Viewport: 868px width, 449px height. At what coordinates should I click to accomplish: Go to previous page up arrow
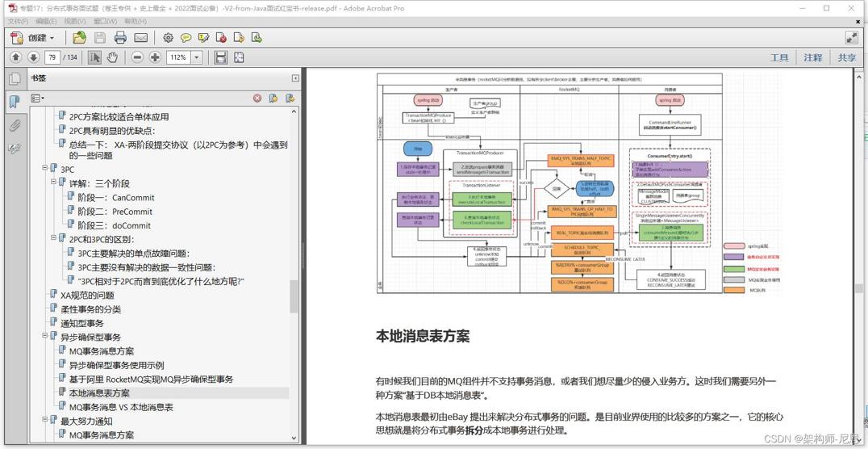(15, 57)
